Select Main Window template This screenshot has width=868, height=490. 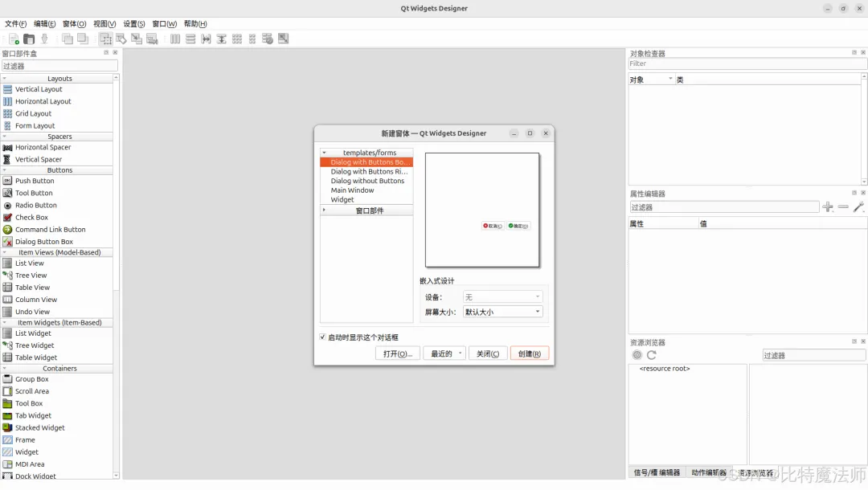(353, 190)
